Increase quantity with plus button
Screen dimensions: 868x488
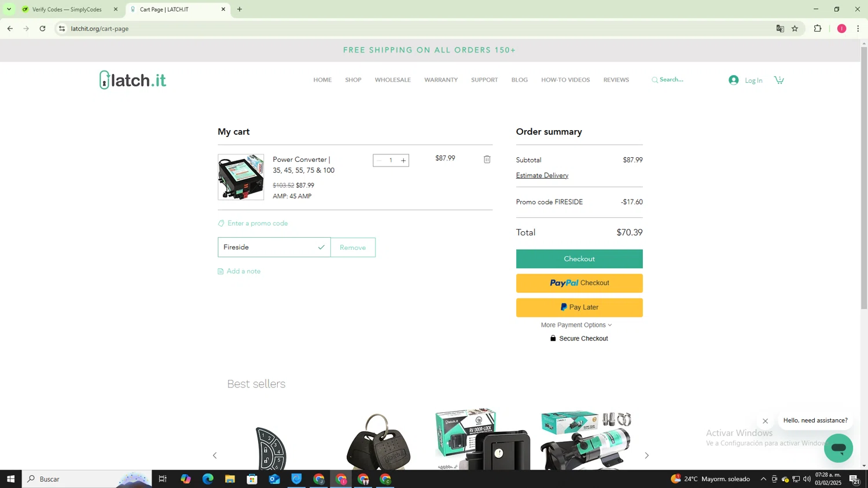[403, 160]
